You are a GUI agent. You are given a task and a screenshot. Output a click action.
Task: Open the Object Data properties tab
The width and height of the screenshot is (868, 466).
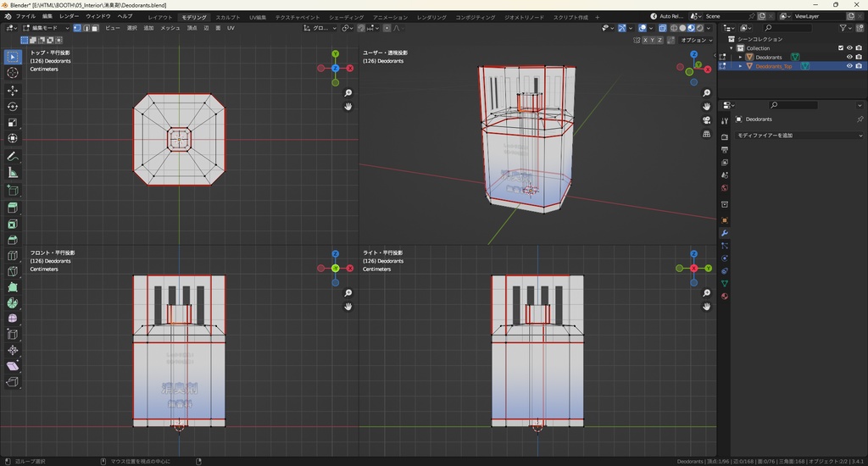pos(725,283)
